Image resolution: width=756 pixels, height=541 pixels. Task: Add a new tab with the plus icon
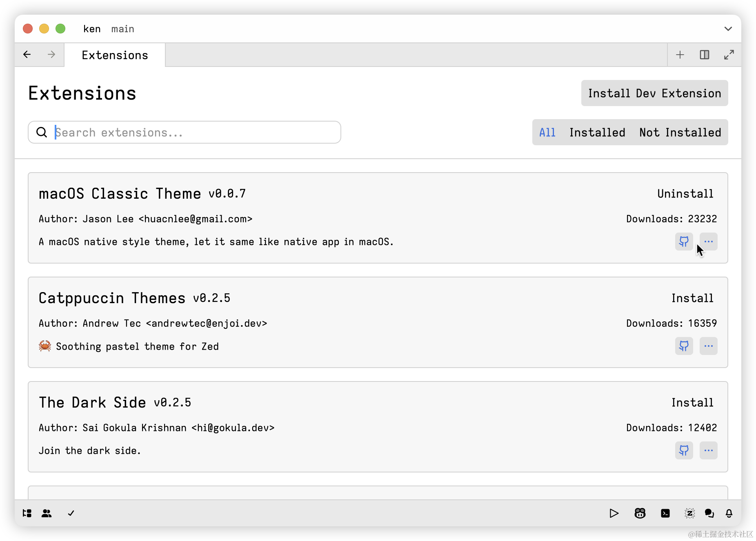coord(680,55)
